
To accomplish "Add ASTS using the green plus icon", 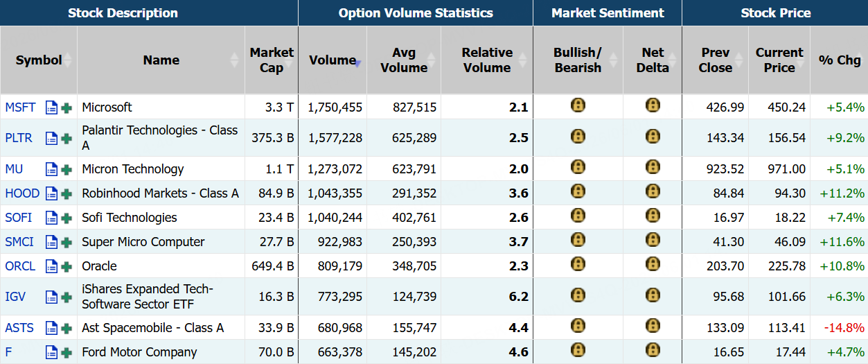I will [x=67, y=328].
